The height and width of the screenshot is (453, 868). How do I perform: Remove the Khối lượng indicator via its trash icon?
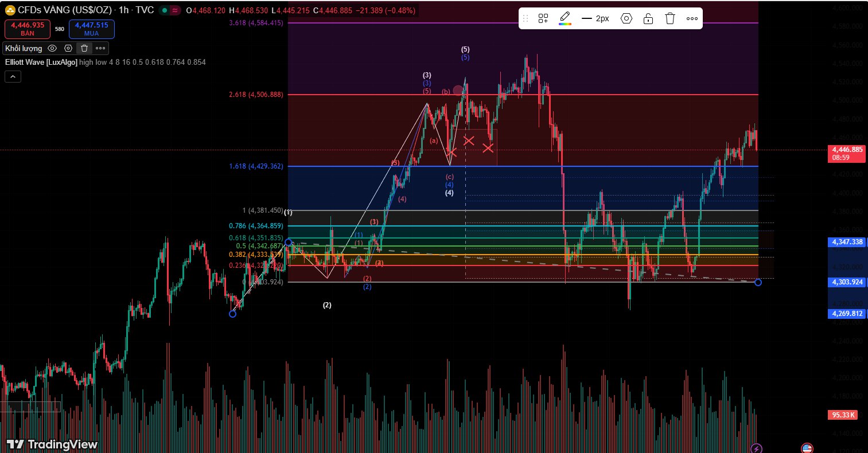(84, 48)
